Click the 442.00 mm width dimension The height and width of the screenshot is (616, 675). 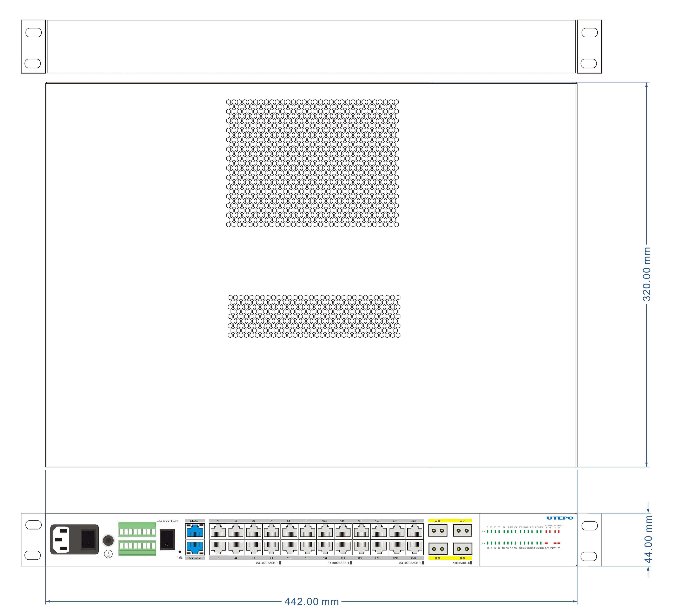pyautogui.click(x=311, y=602)
